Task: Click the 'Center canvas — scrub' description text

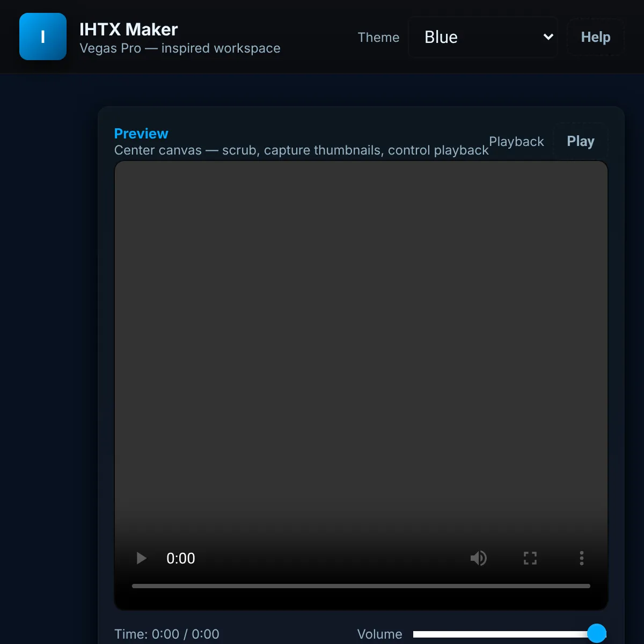Action: click(x=301, y=150)
